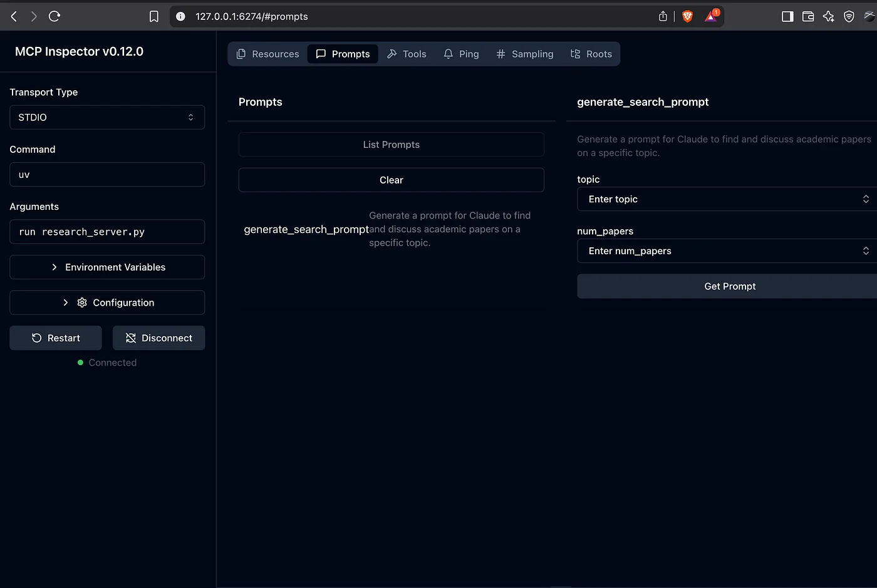Click the browser reload icon
This screenshot has height=588, width=877.
point(54,16)
